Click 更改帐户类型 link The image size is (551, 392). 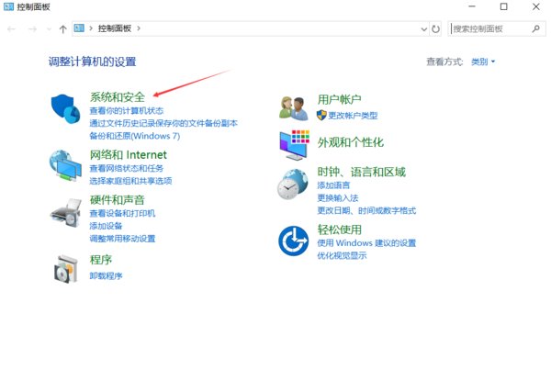pyautogui.click(x=354, y=115)
